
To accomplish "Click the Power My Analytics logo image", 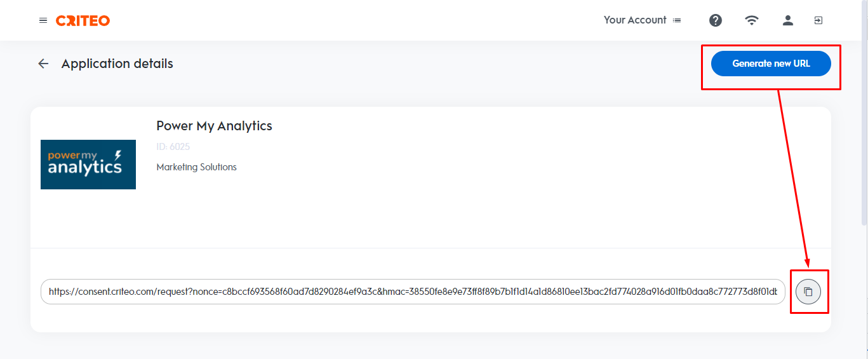I will (88, 165).
